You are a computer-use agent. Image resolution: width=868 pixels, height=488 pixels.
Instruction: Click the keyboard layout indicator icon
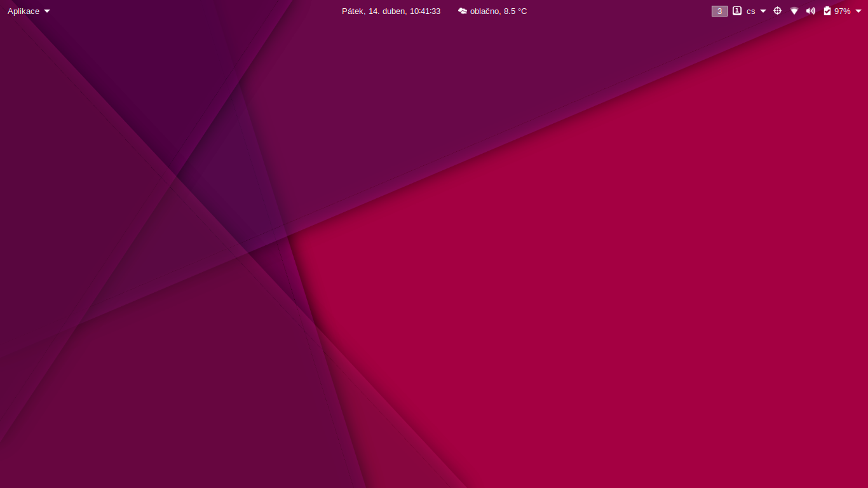[x=737, y=11]
